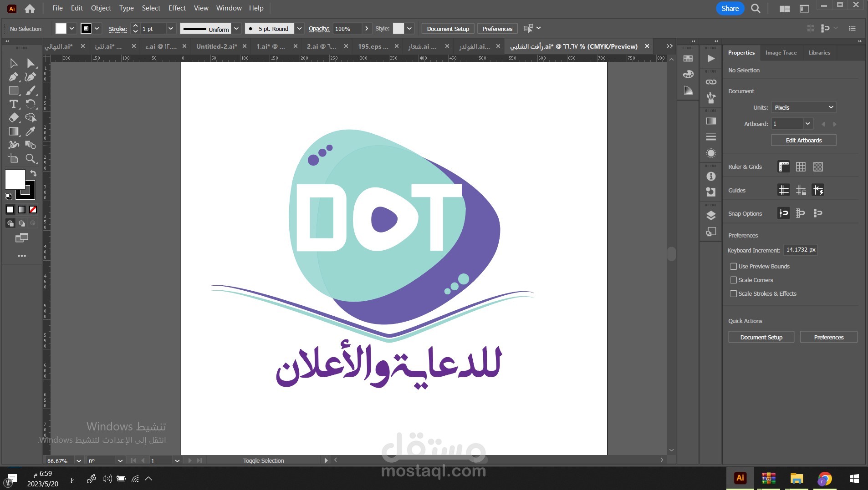Select the Artboard tool
Image resolution: width=868 pixels, height=490 pixels.
point(14,159)
